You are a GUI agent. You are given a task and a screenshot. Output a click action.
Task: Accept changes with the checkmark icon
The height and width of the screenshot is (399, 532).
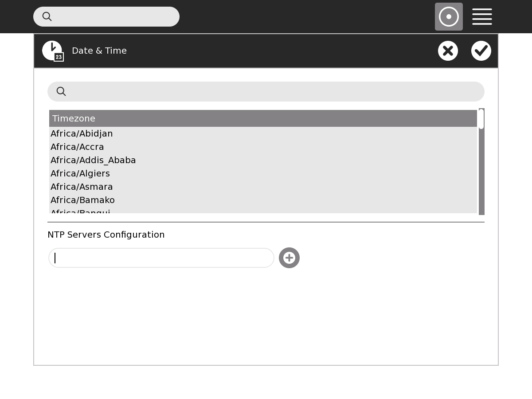[481, 51]
